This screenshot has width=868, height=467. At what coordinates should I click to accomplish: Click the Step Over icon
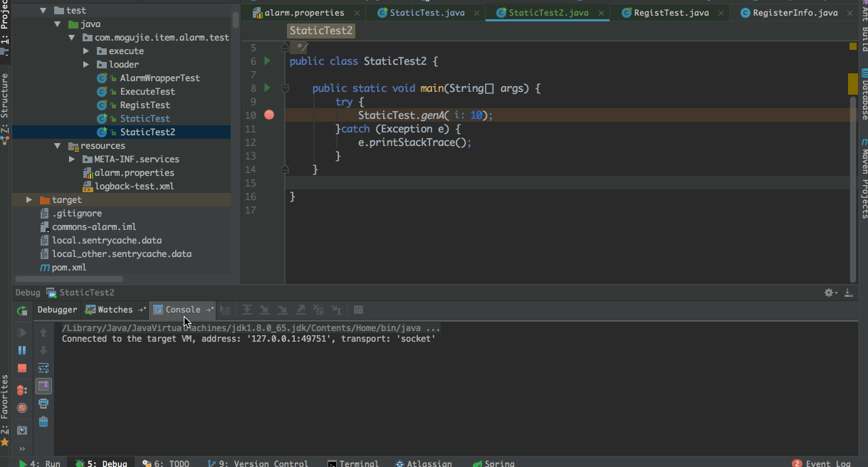tap(247, 310)
